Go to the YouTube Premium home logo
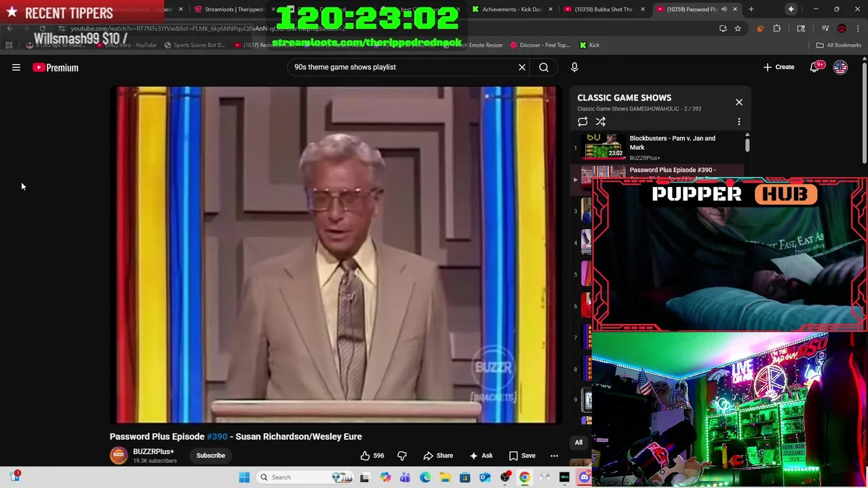Screen dimensions: 868x488 (x=56, y=67)
